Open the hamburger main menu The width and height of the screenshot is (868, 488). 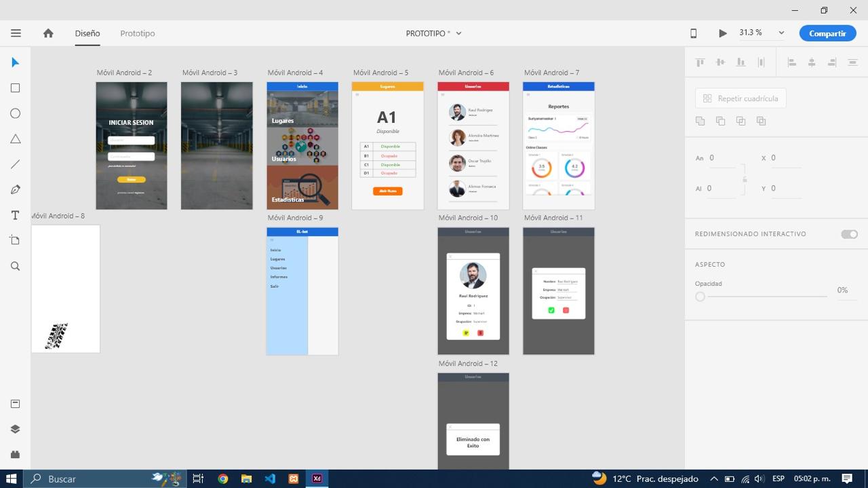[x=16, y=33]
